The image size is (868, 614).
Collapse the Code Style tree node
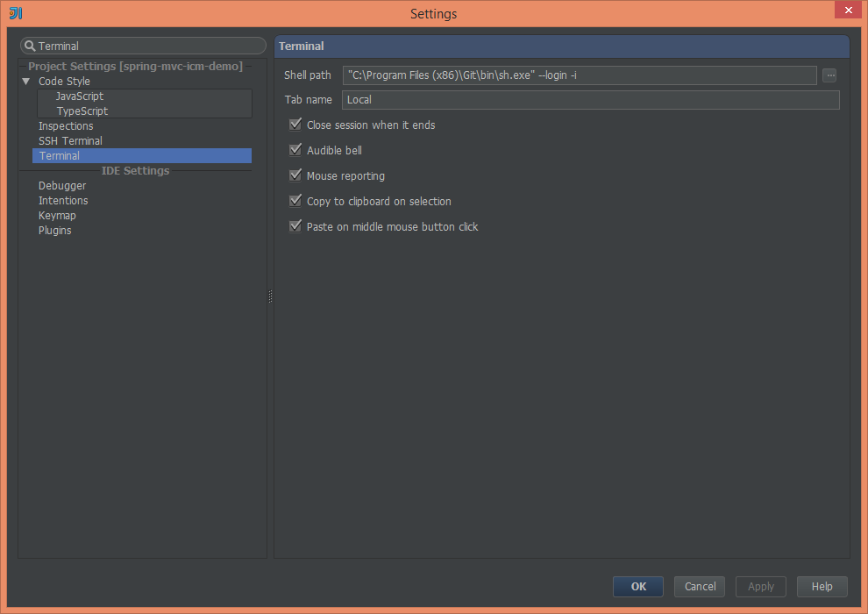[x=25, y=81]
